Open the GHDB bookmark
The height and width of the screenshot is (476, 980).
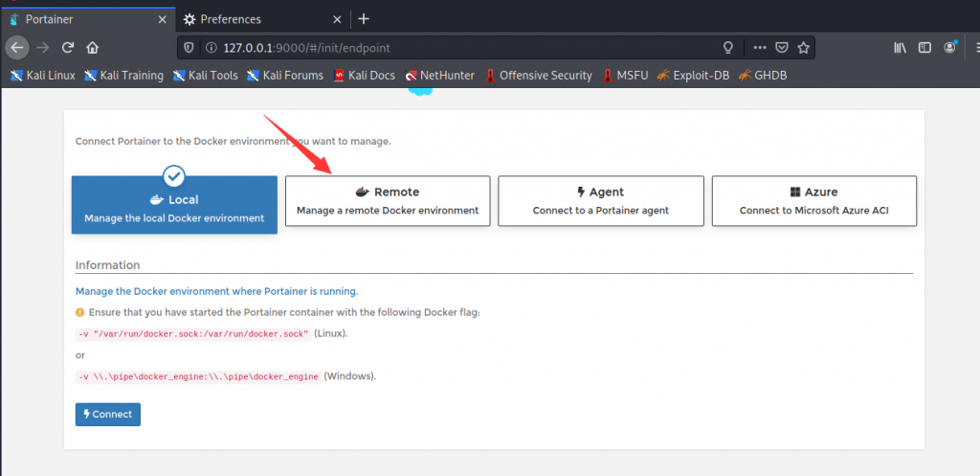[x=762, y=76]
